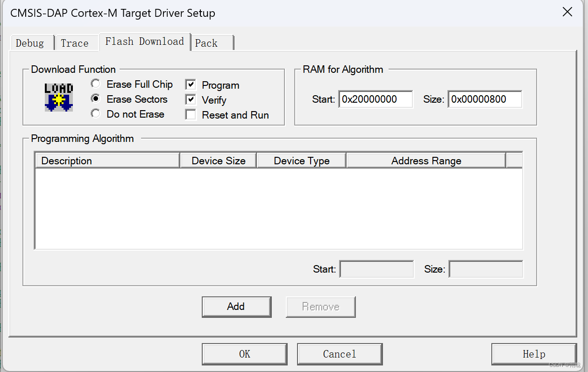Select the Pack tab

[205, 42]
